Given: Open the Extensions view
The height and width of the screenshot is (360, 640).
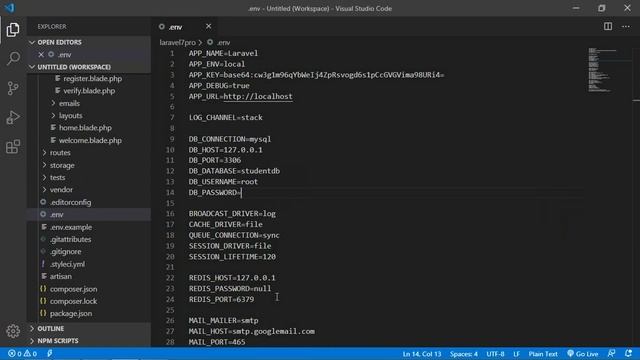Looking at the screenshot, I should click(x=13, y=147).
